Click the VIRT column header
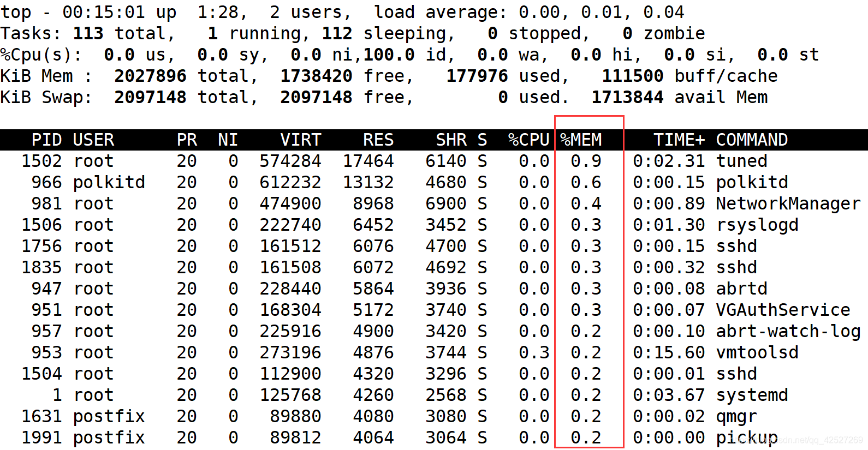868x450 pixels. click(x=301, y=140)
